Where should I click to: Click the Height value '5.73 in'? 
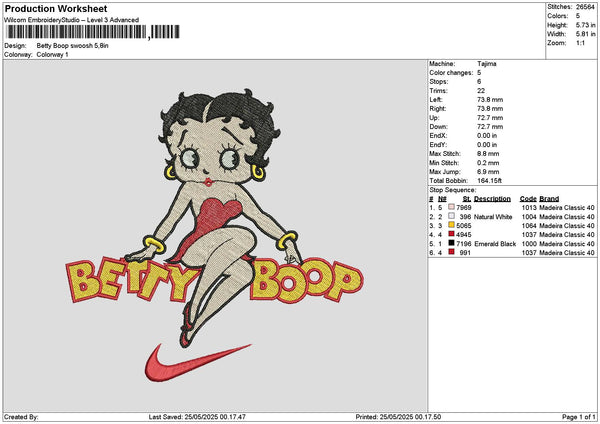(x=585, y=25)
